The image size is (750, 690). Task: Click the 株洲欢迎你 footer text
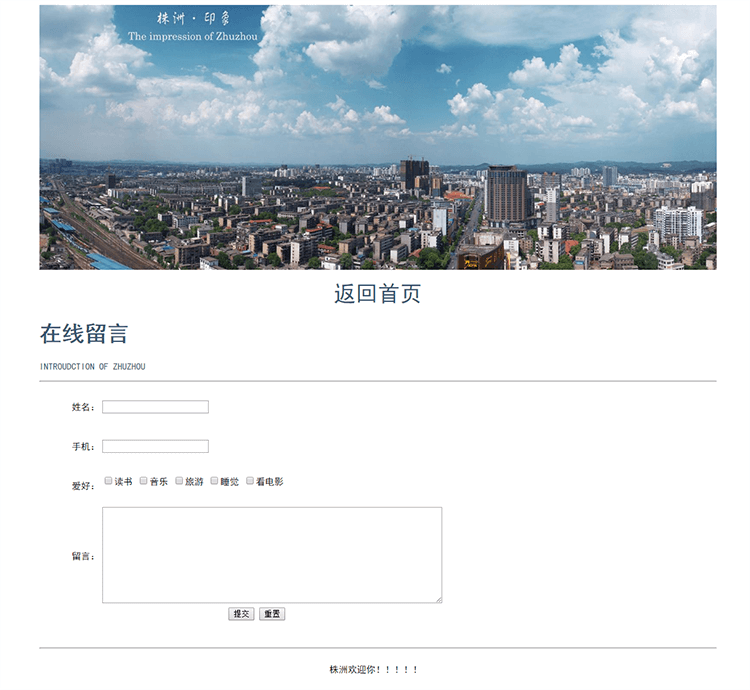tap(373, 669)
